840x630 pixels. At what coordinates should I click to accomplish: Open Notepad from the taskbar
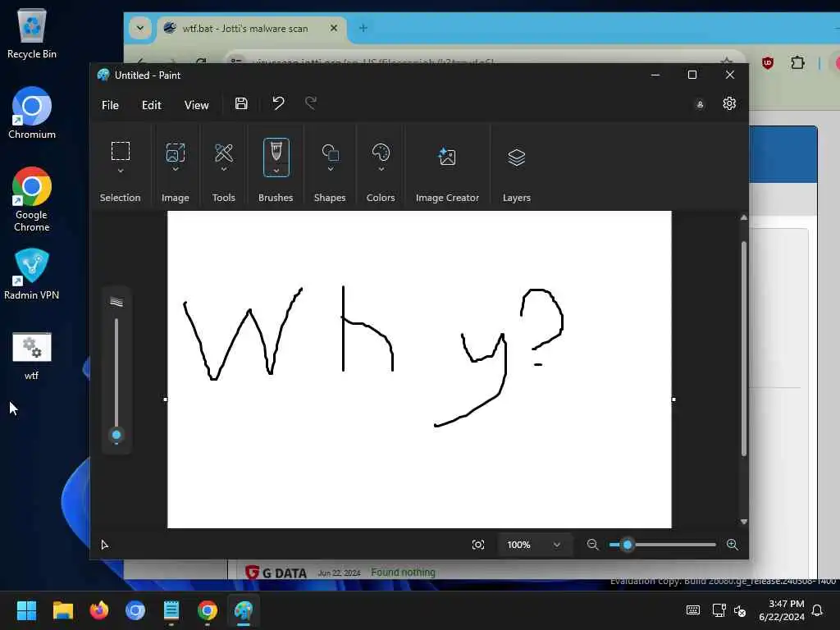click(171, 610)
